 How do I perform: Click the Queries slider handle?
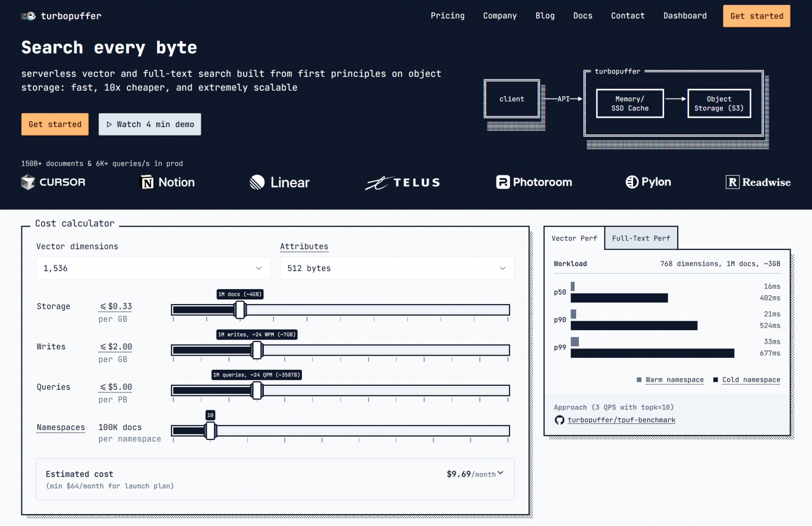(x=257, y=391)
